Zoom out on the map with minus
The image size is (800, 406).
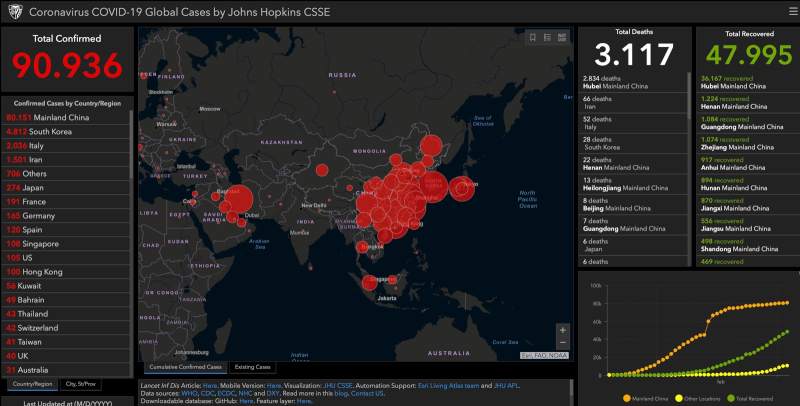point(563,343)
